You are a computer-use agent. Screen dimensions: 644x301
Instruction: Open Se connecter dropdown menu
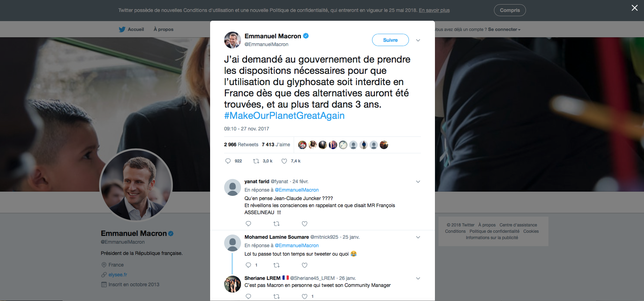click(x=504, y=30)
